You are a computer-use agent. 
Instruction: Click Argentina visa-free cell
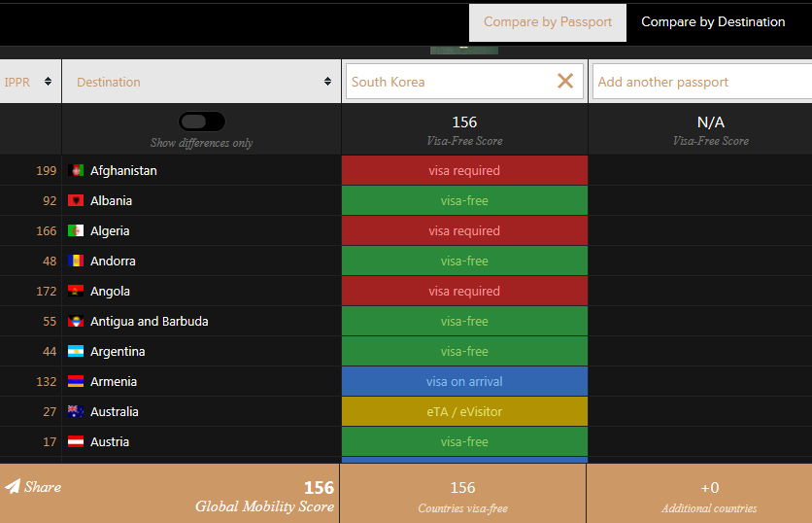(464, 352)
